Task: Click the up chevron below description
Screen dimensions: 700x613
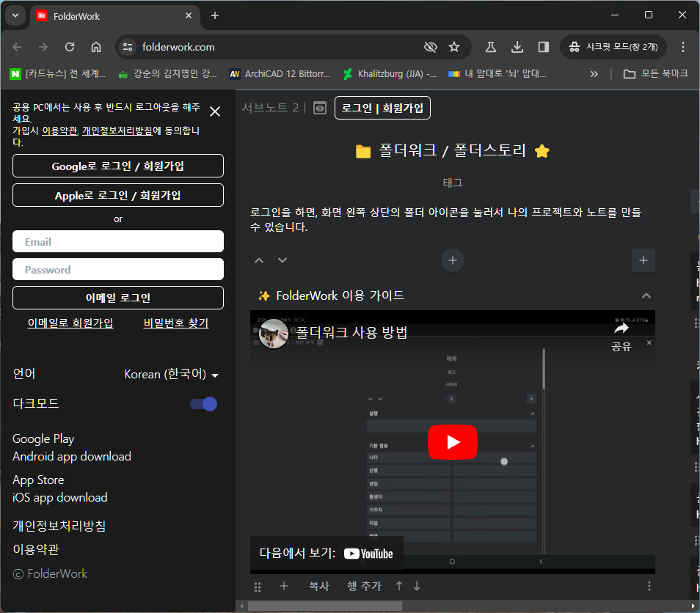Action: 259,260
